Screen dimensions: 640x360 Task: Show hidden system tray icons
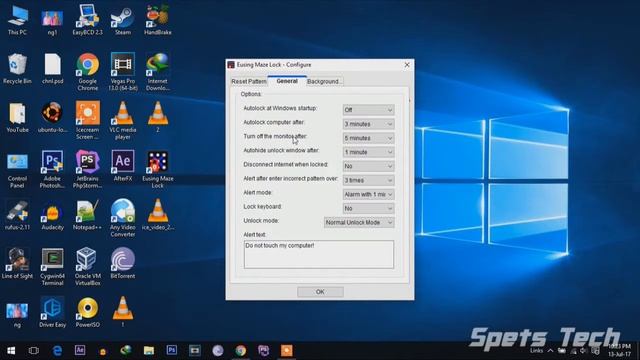click(x=550, y=351)
